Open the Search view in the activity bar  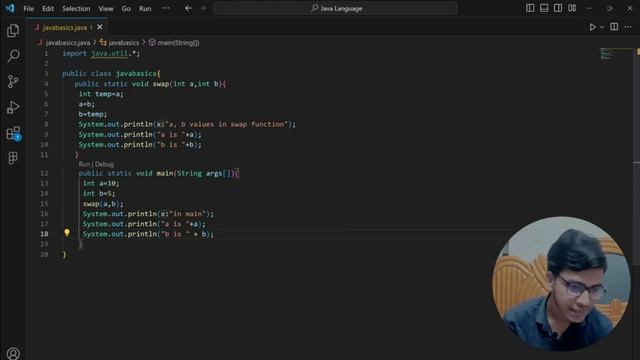click(x=13, y=56)
